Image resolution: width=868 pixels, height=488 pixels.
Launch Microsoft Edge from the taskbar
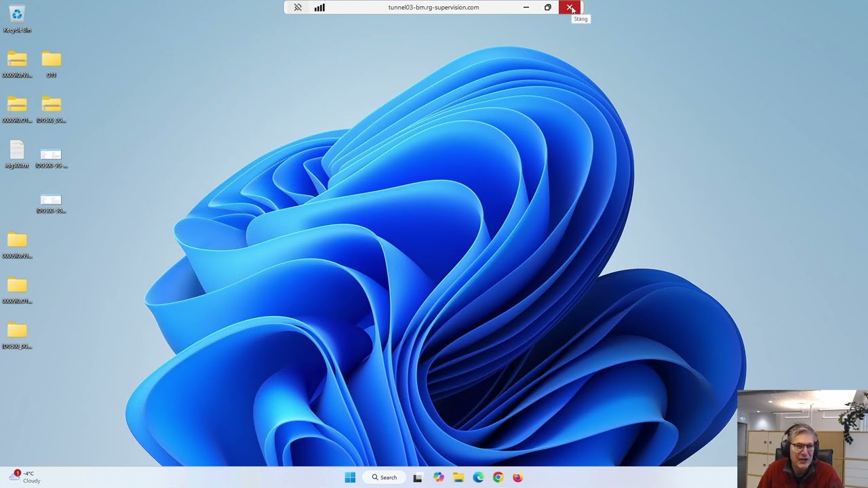point(478,477)
